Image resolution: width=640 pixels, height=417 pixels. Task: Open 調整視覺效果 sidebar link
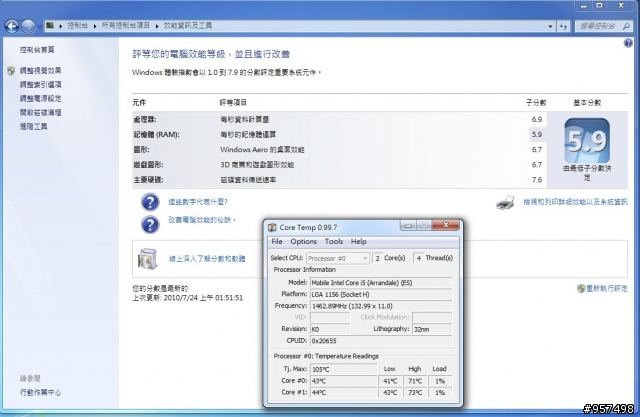[x=40, y=71]
